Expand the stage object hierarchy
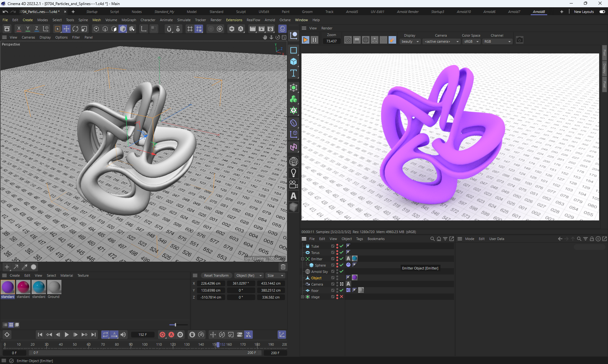Viewport: 608px width, 364px height. tap(302, 297)
